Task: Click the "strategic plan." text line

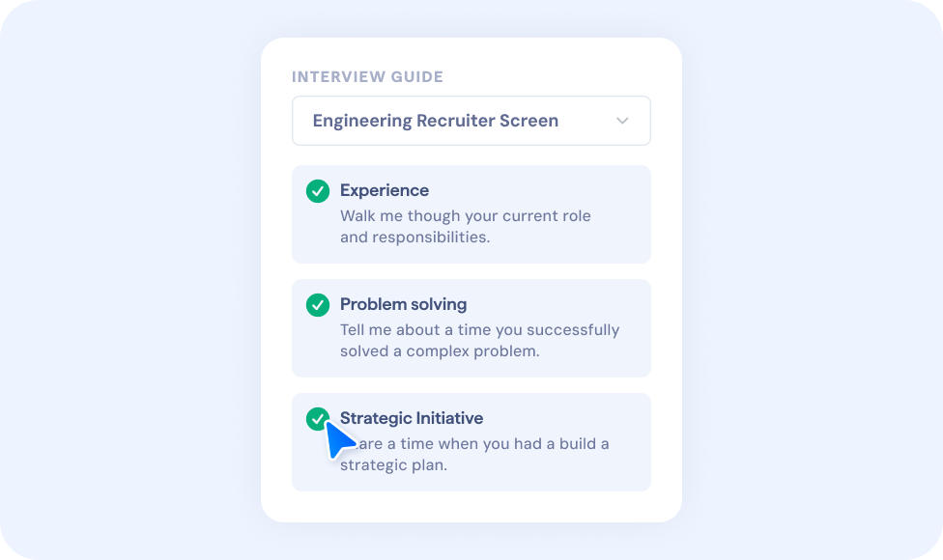Action: (x=393, y=464)
